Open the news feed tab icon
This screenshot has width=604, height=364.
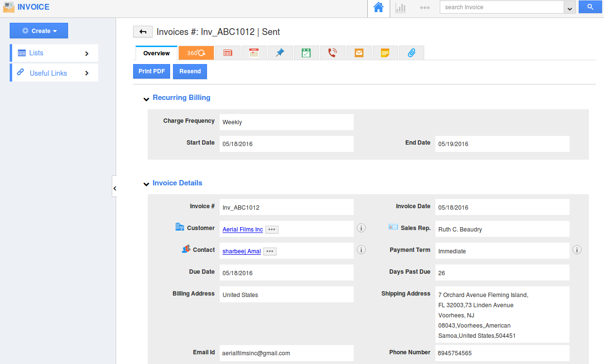click(x=227, y=53)
